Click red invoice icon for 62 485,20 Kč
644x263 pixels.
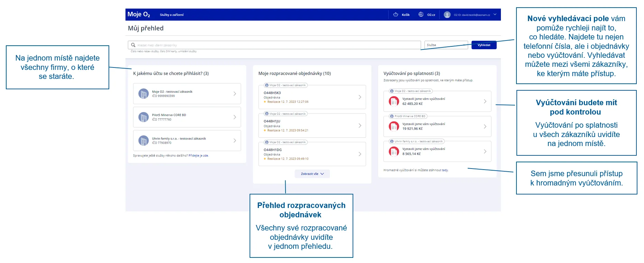click(394, 101)
